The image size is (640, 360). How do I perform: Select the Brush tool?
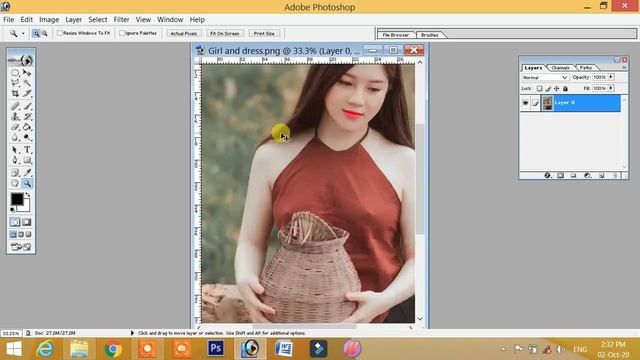[27, 106]
